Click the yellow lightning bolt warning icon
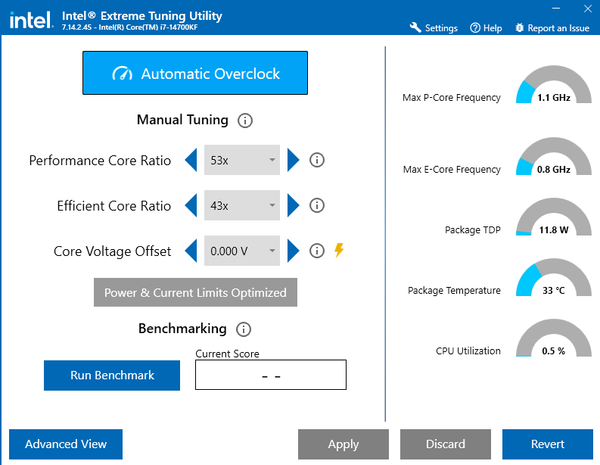 339,251
